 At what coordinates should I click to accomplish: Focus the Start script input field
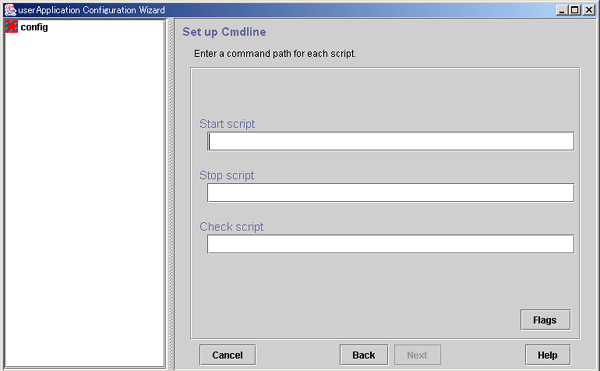[x=390, y=141]
